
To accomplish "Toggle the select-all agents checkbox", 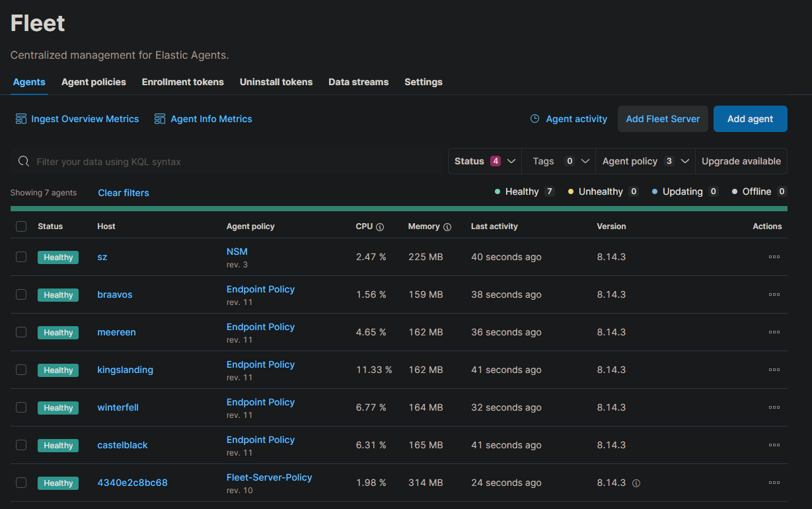I will click(x=21, y=226).
